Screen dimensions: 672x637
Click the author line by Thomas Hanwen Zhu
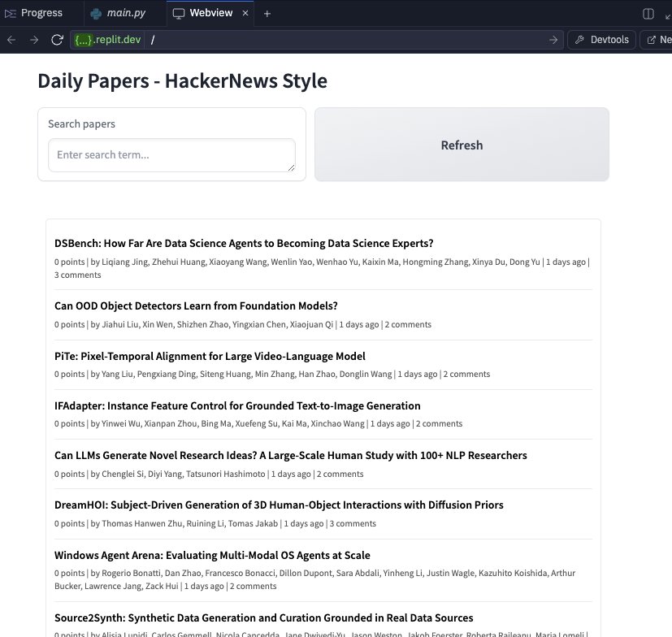click(x=190, y=523)
